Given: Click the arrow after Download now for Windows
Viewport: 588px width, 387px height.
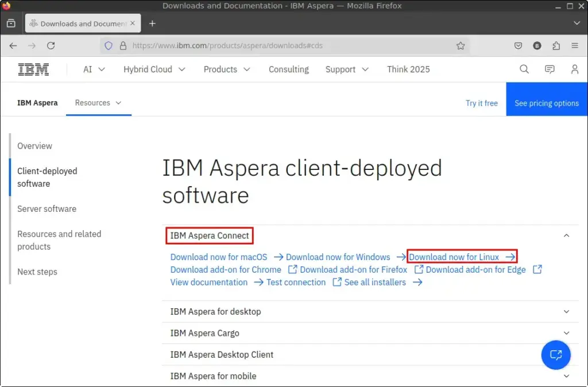Looking at the screenshot, I should (x=401, y=257).
